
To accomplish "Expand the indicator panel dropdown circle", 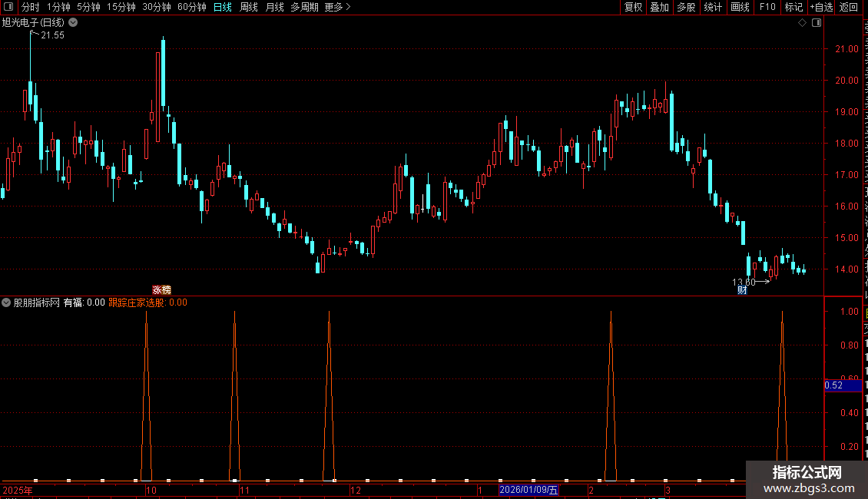I will (6, 302).
